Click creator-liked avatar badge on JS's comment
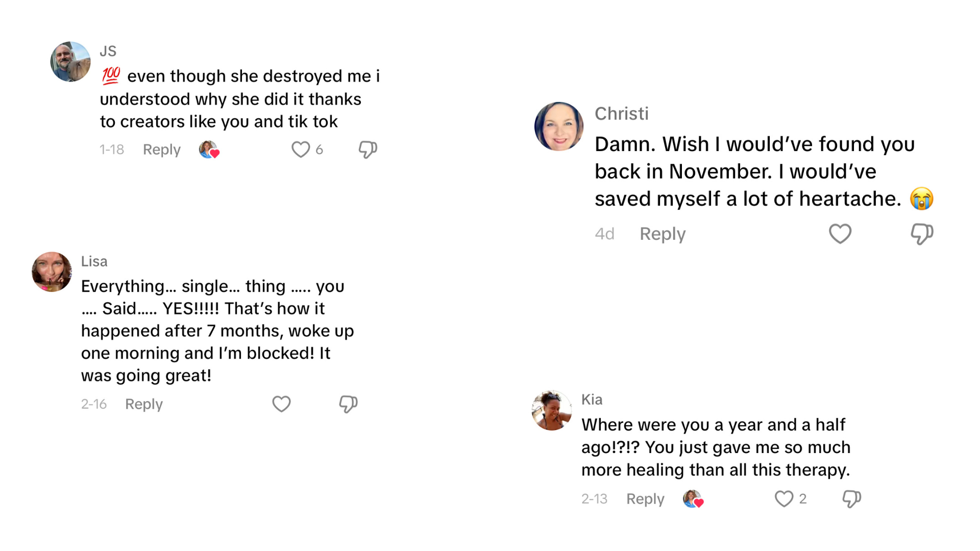Image resolution: width=980 pixels, height=551 pixels. [209, 149]
